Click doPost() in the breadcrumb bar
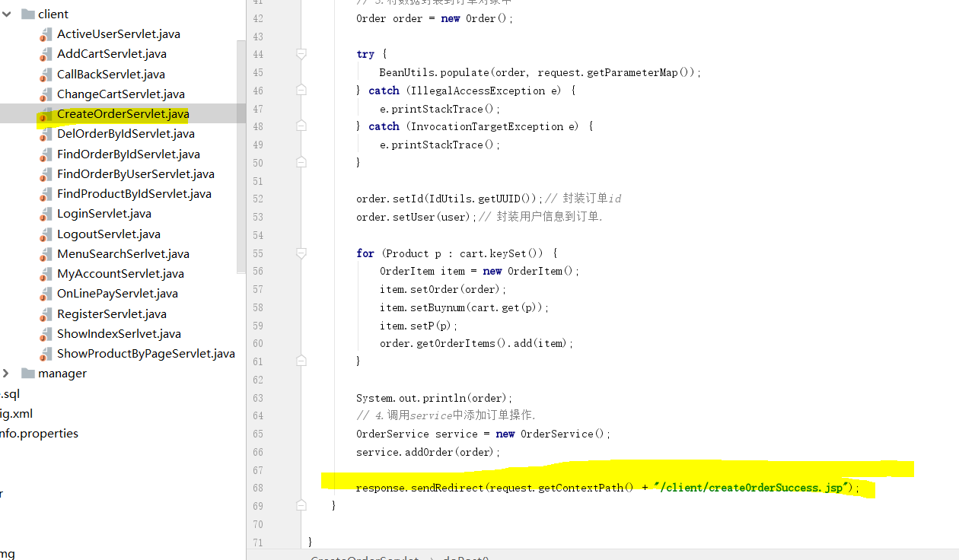This screenshot has height=560, width=959. 465,558
